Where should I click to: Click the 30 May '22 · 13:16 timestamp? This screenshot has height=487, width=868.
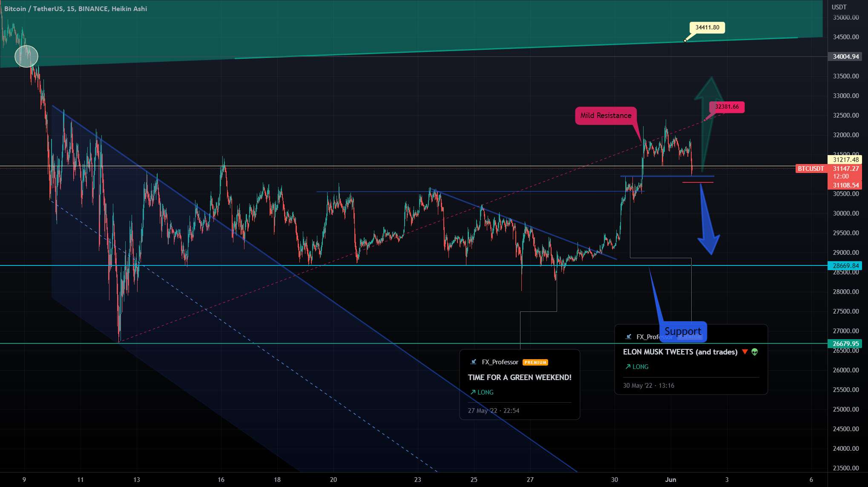[649, 386]
